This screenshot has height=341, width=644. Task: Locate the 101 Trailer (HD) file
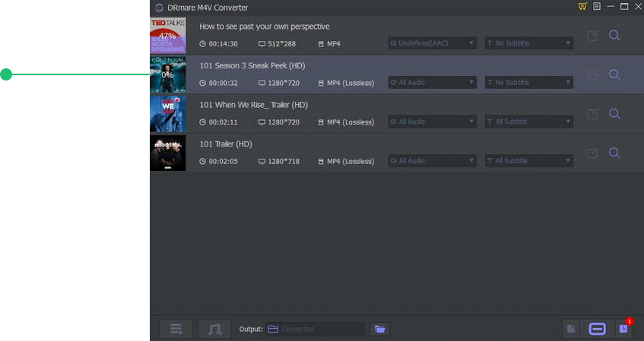tap(614, 153)
